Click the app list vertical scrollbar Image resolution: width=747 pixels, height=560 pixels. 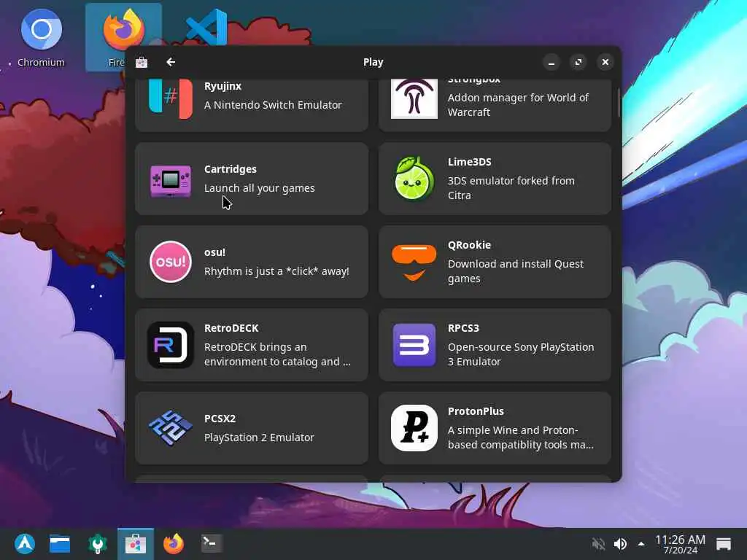pos(619,102)
